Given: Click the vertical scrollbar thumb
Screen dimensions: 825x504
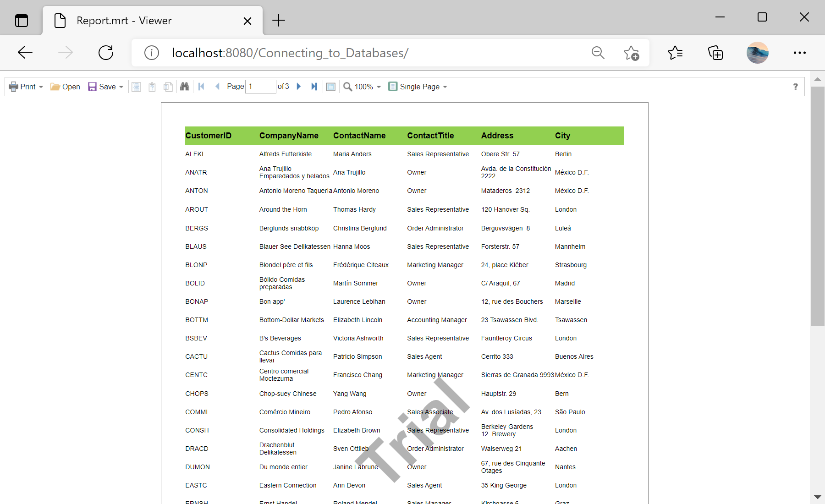Looking at the screenshot, I should pos(817,206).
